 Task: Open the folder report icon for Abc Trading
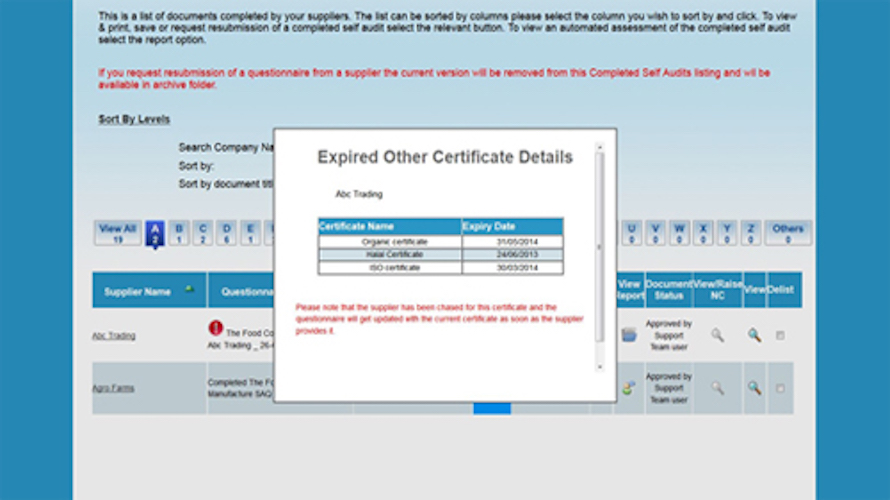click(628, 335)
